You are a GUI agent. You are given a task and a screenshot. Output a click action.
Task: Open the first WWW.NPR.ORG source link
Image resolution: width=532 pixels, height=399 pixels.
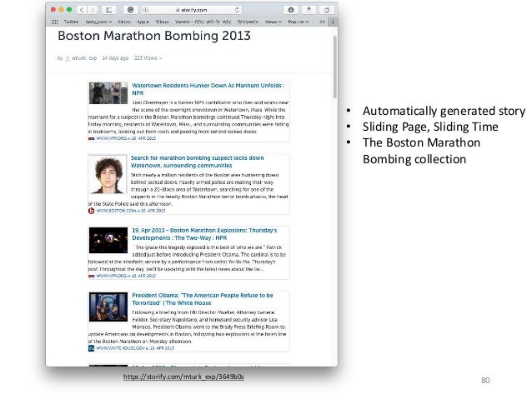pos(126,138)
